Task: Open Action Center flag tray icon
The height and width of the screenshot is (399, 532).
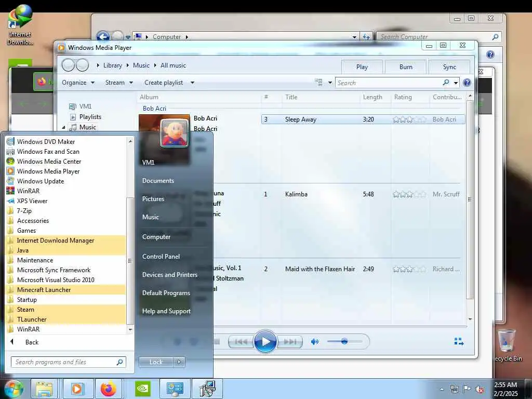Action: coord(467,389)
